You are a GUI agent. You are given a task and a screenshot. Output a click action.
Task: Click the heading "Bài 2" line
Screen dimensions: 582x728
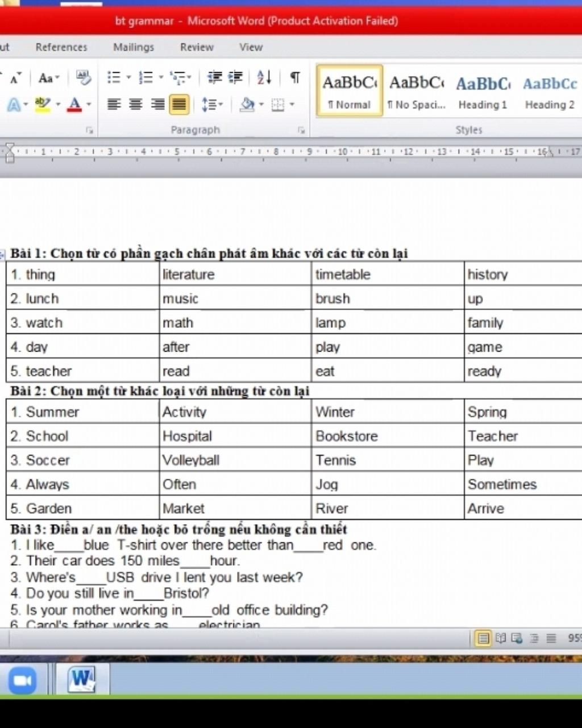[160, 391]
